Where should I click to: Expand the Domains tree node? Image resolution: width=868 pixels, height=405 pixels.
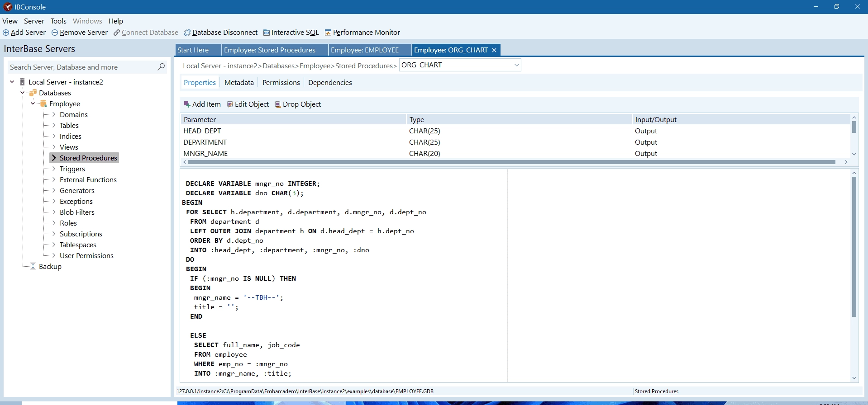(x=54, y=114)
